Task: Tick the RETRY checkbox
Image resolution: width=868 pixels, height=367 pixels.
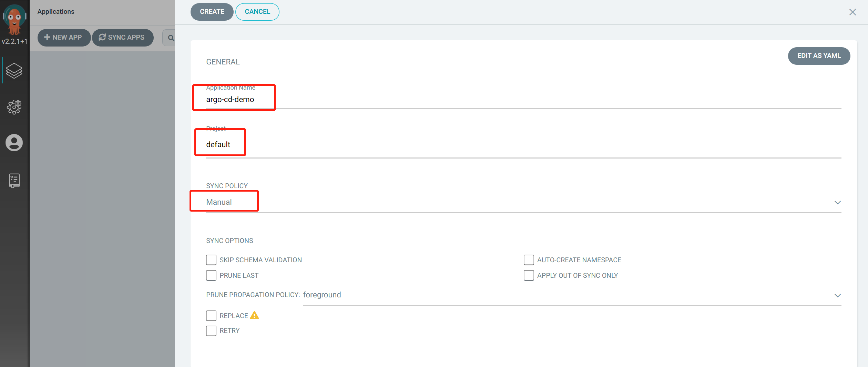Action: (211, 331)
